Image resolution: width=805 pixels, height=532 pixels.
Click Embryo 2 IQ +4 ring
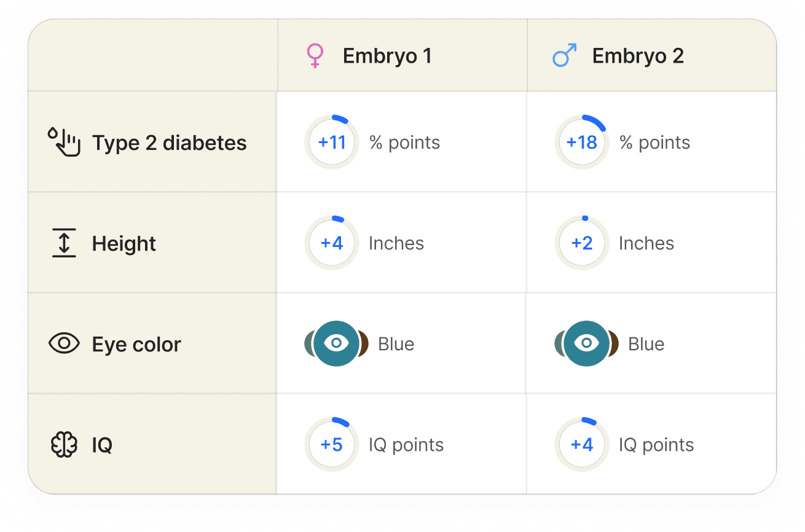click(x=582, y=444)
